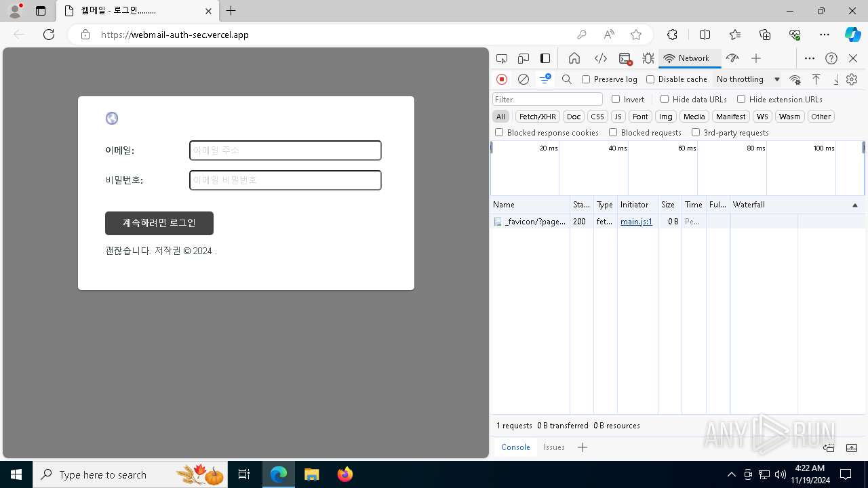Open the main.js:1 initiator link
The height and width of the screenshot is (488, 868).
(636, 222)
